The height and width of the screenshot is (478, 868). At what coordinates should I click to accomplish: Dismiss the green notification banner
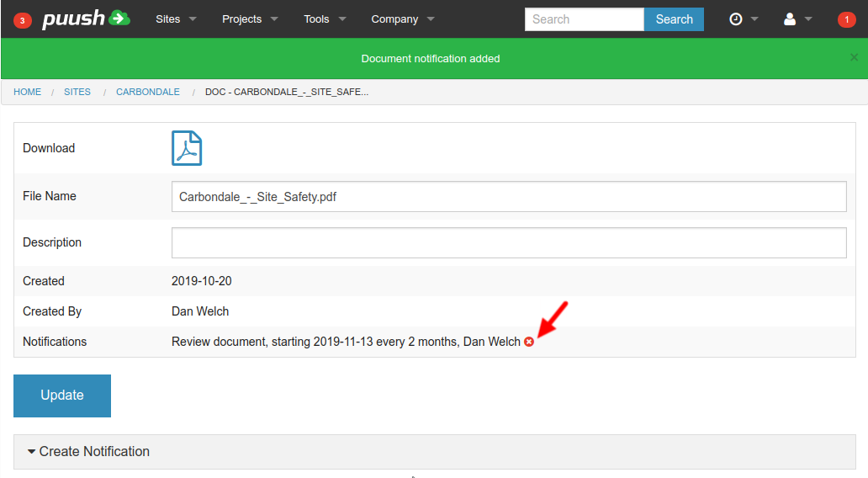point(854,57)
